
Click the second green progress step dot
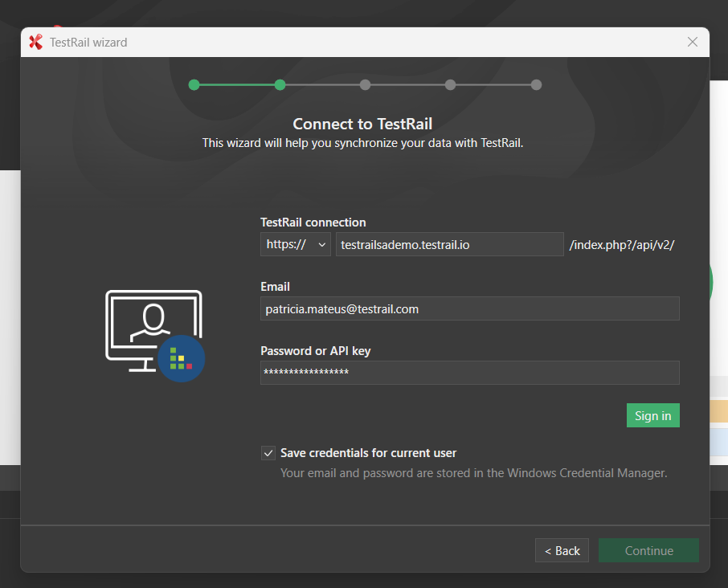(280, 84)
